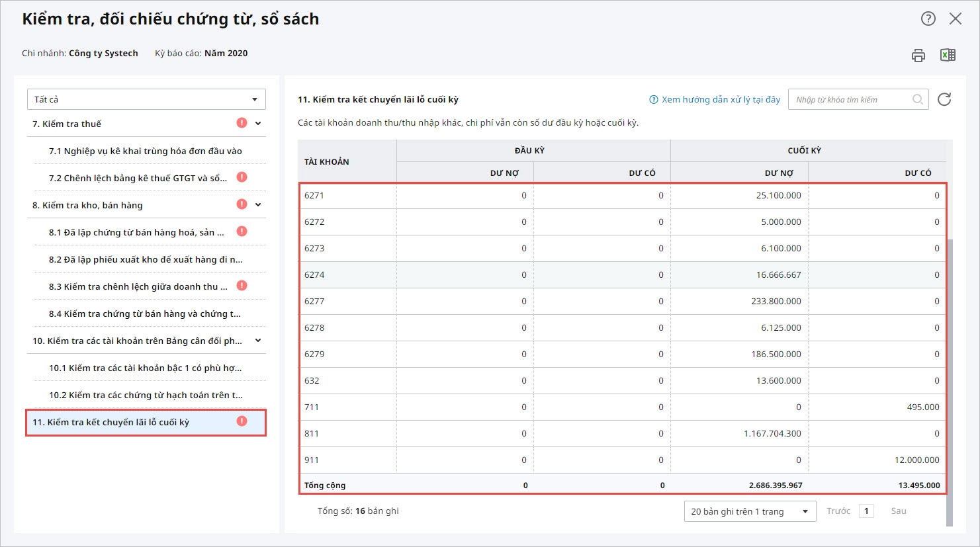Image resolution: width=980 pixels, height=547 pixels.
Task: Select account row 6277
Action: (x=622, y=301)
